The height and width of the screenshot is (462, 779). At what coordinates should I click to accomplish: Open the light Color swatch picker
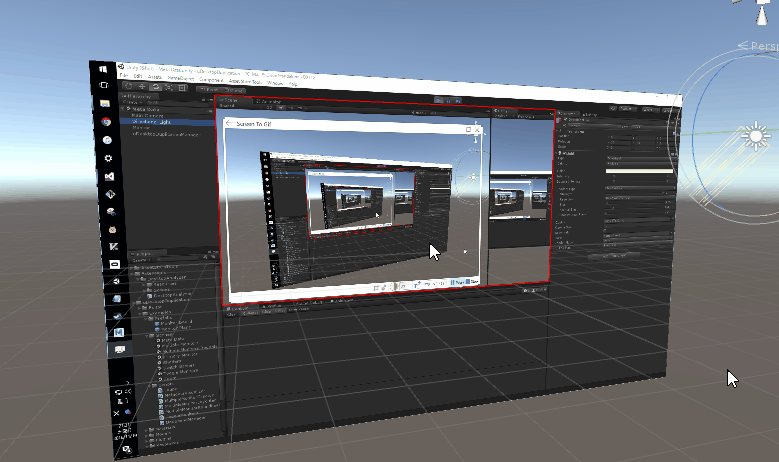(639, 171)
